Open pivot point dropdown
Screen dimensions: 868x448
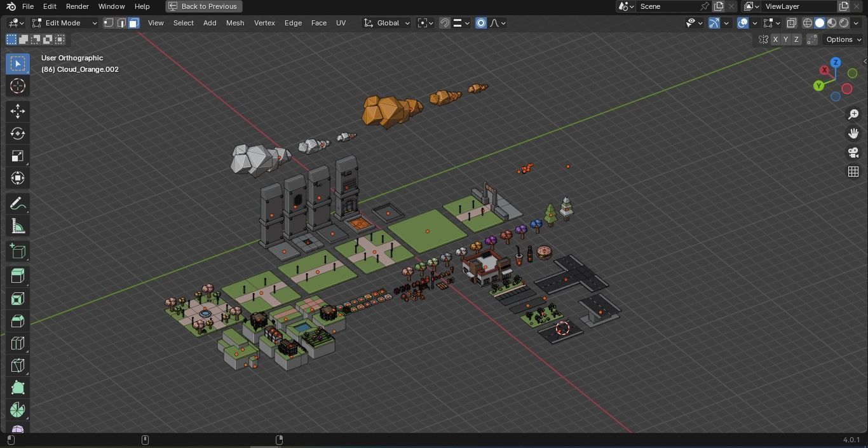pyautogui.click(x=426, y=23)
